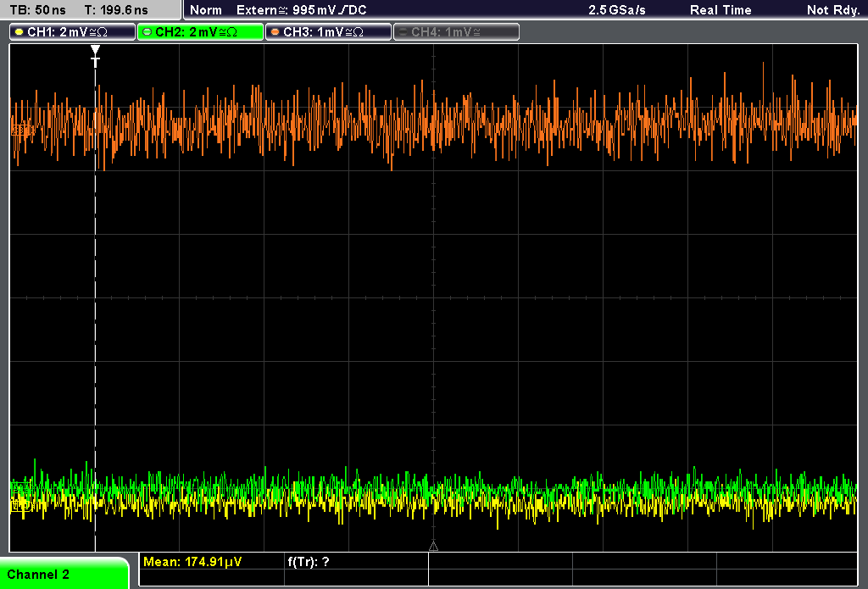Click the yellow CH1 ground level marker
868x589 pixels.
coord(20,504)
